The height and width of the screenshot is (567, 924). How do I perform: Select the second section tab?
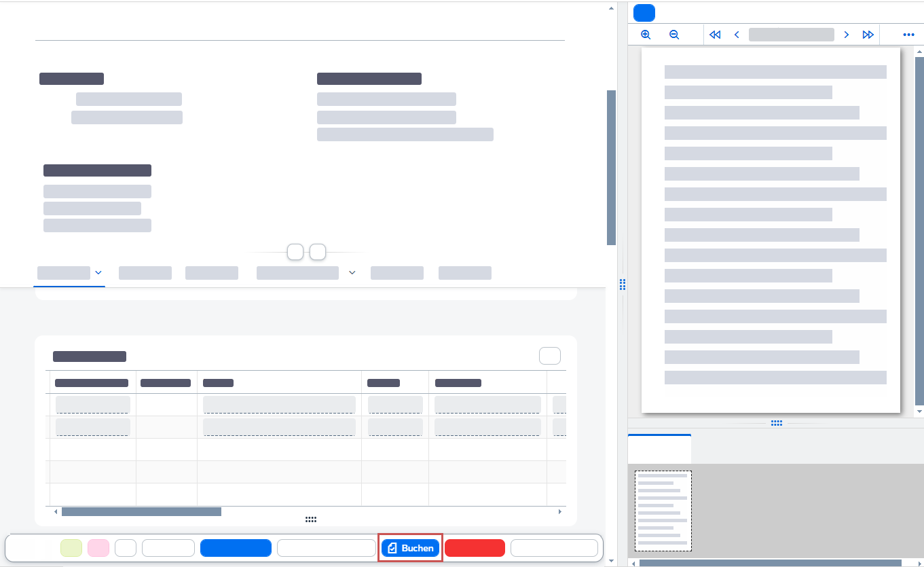tap(145, 273)
